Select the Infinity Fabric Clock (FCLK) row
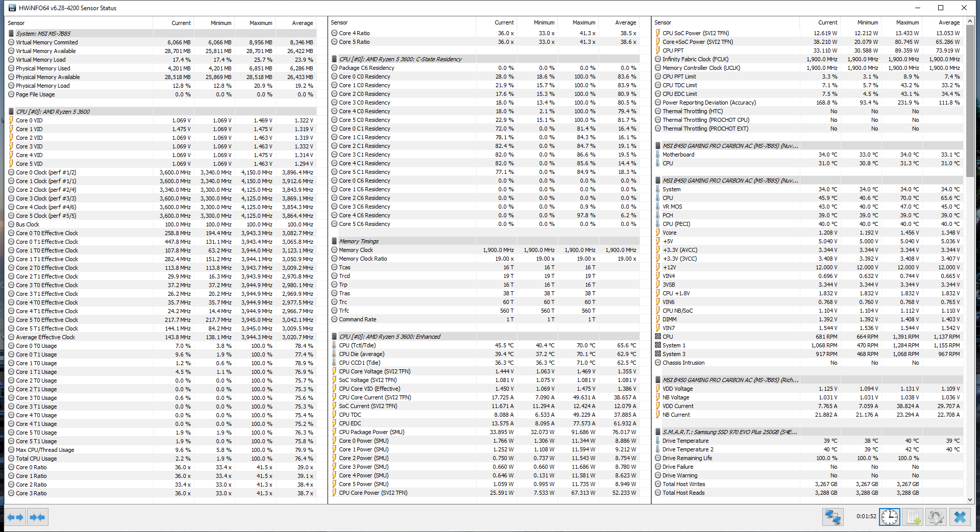980x532 pixels. pos(807,59)
